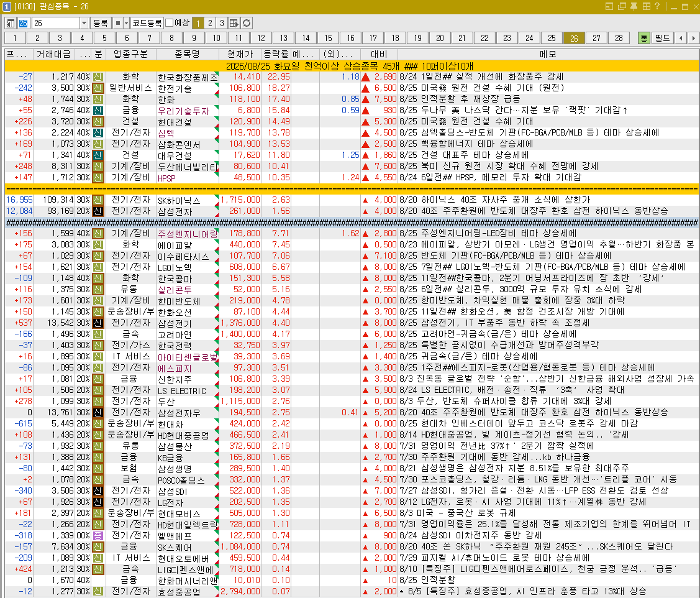700x598 pixels.
Task: Click the refresh icon
Action: (247, 23)
